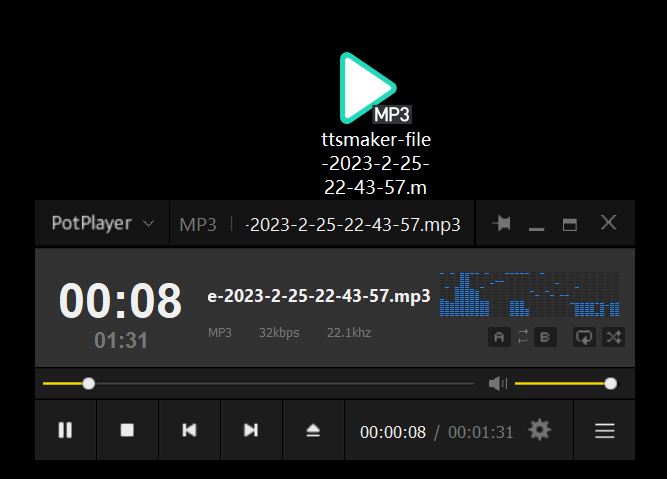Open the playlist hamburger menu
The width and height of the screenshot is (667, 479).
pyautogui.click(x=604, y=431)
